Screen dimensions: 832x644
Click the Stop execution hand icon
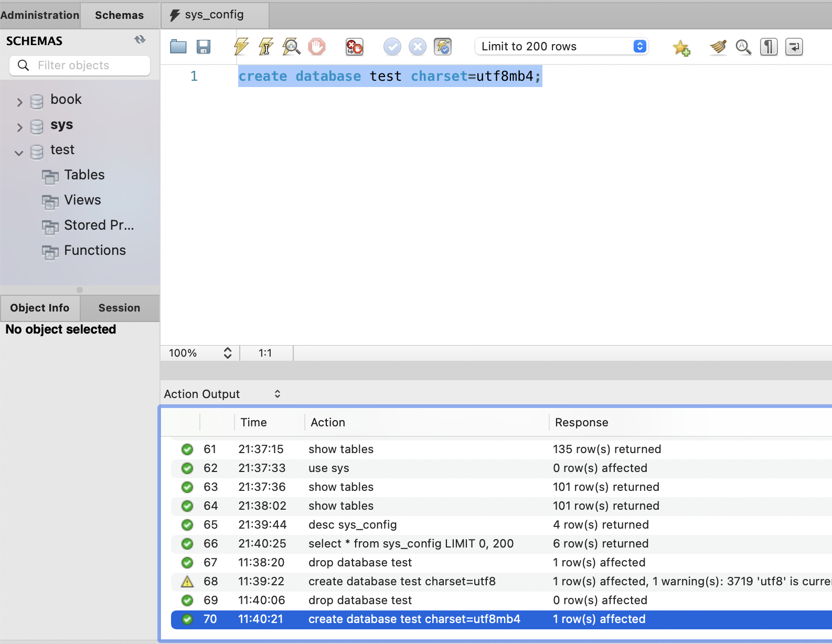[317, 47]
